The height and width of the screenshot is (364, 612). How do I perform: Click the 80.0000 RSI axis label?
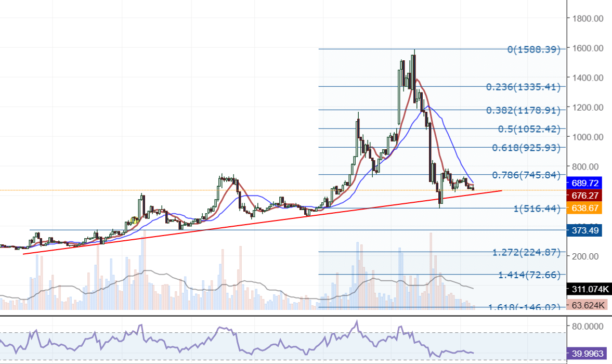click(x=588, y=326)
